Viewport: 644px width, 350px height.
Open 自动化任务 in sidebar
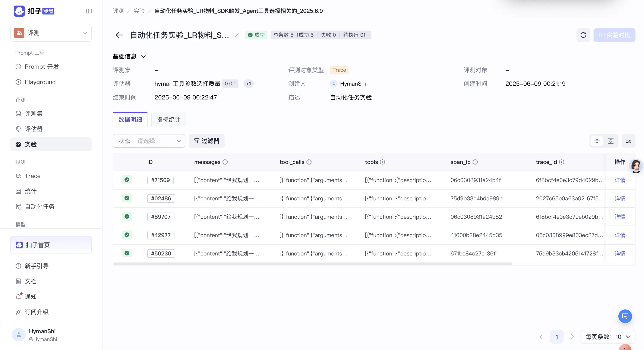(x=51, y=207)
